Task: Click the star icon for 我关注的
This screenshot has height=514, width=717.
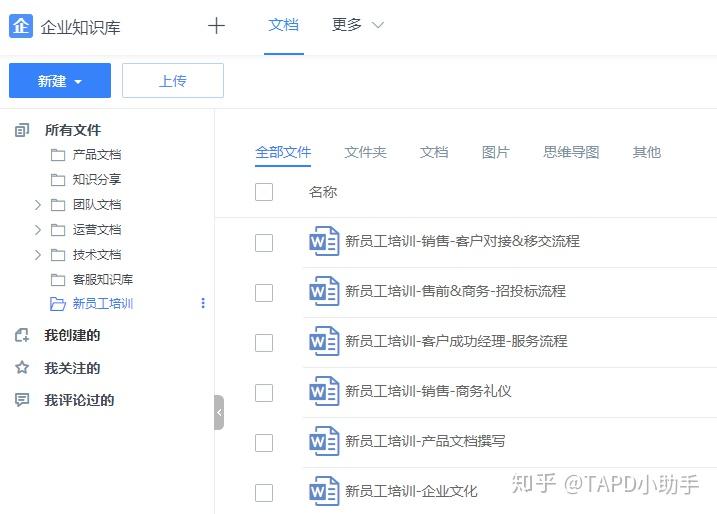Action: [22, 367]
